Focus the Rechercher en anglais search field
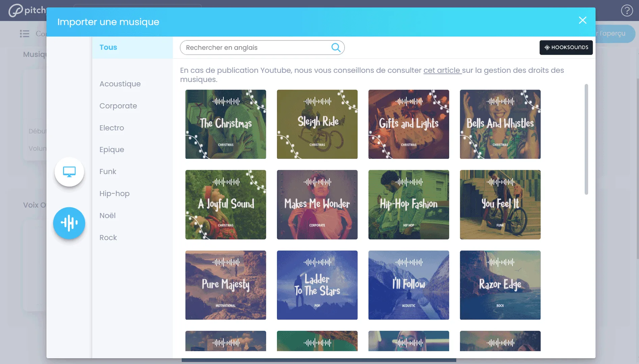 point(262,48)
